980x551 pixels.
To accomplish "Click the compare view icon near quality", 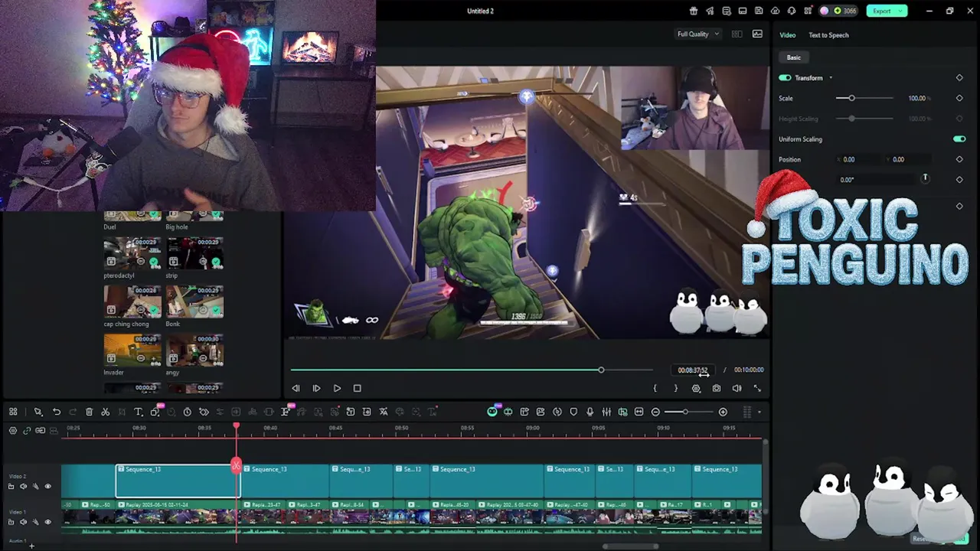I will [737, 34].
